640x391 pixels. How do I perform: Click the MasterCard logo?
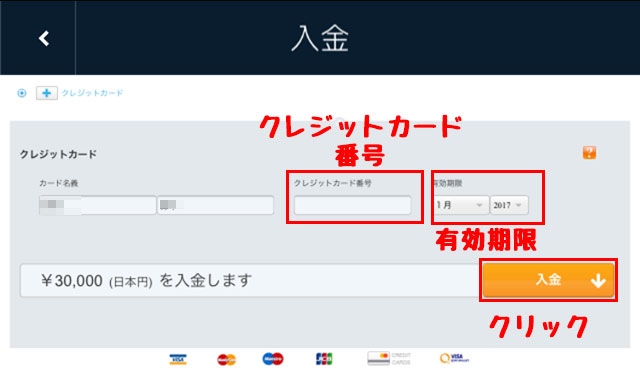(x=227, y=360)
